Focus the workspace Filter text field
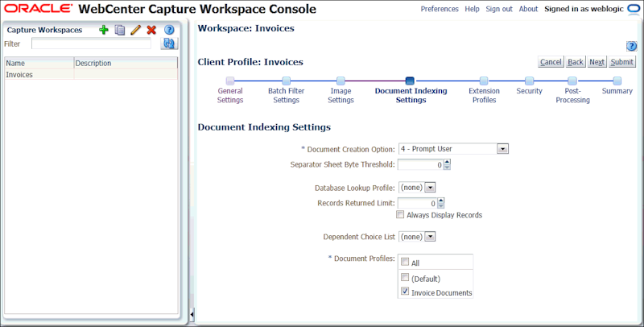The image size is (644, 327). point(91,43)
